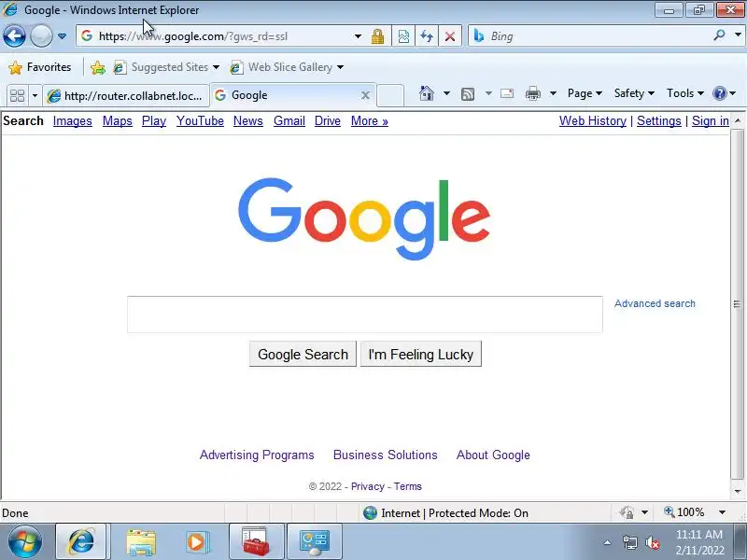The width and height of the screenshot is (747, 560).
Task: Close the Google tab
Action: tap(365, 95)
